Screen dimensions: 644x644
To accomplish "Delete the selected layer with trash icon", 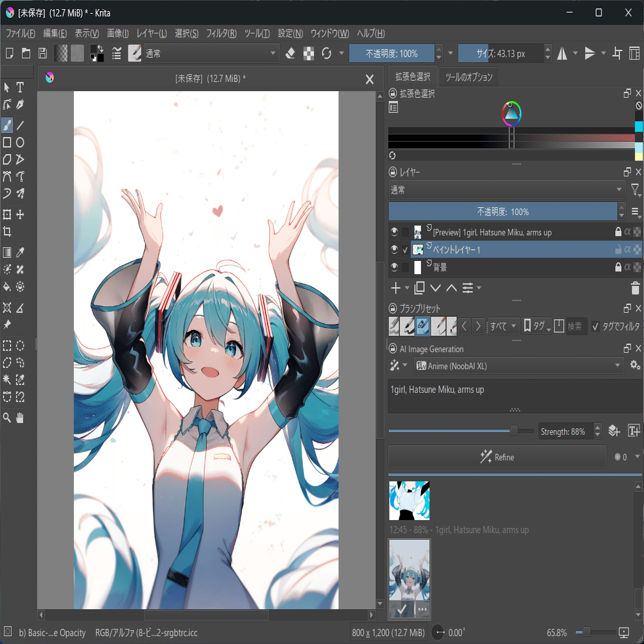I will click(x=635, y=288).
